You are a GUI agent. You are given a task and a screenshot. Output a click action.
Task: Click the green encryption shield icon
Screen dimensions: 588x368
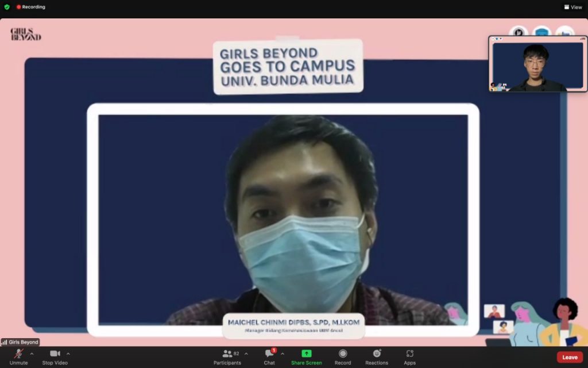click(x=7, y=7)
